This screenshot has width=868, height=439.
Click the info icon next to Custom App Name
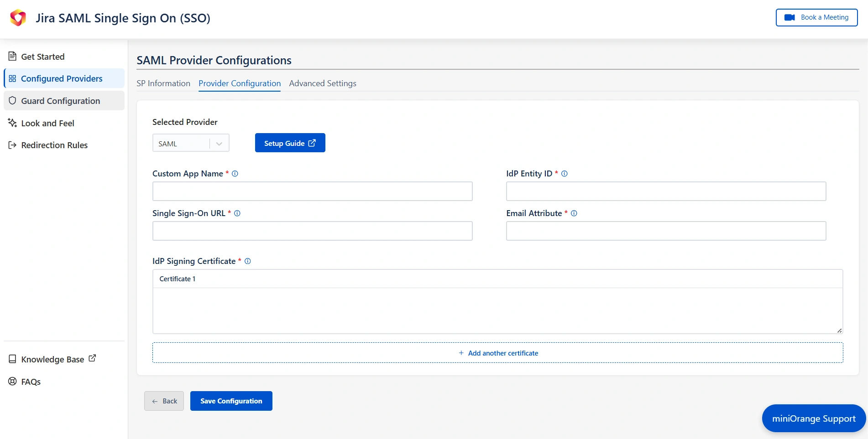pyautogui.click(x=235, y=174)
